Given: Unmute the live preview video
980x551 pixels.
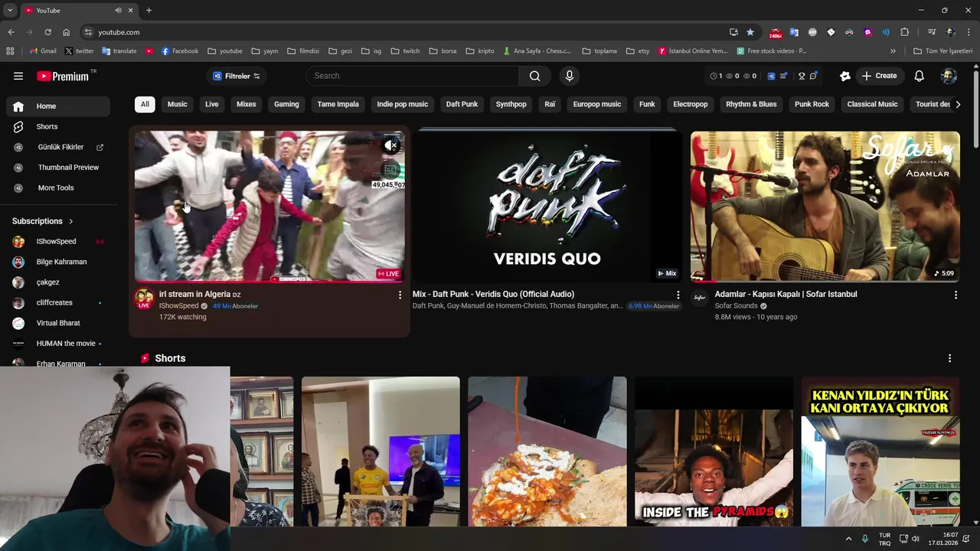Looking at the screenshot, I should point(390,145).
